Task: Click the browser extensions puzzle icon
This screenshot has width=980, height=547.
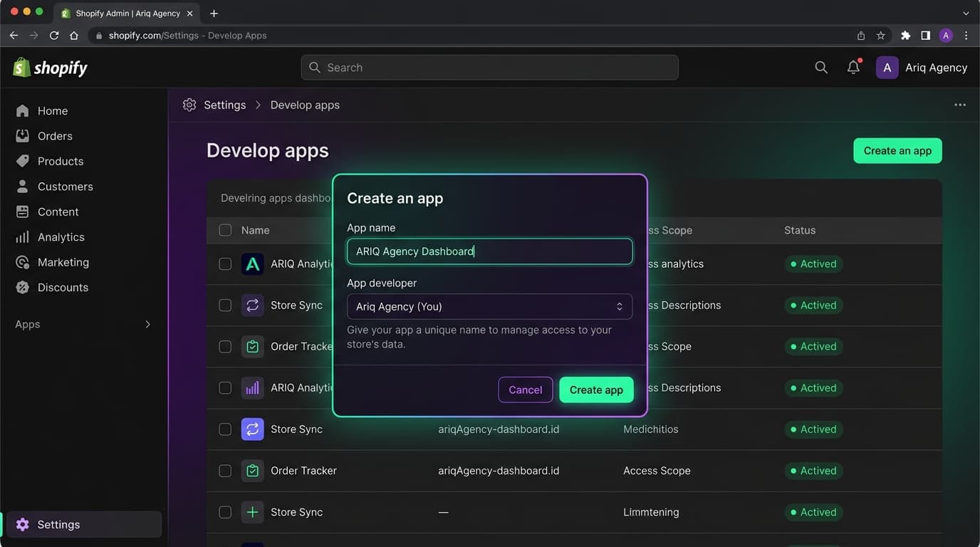Action: click(905, 36)
